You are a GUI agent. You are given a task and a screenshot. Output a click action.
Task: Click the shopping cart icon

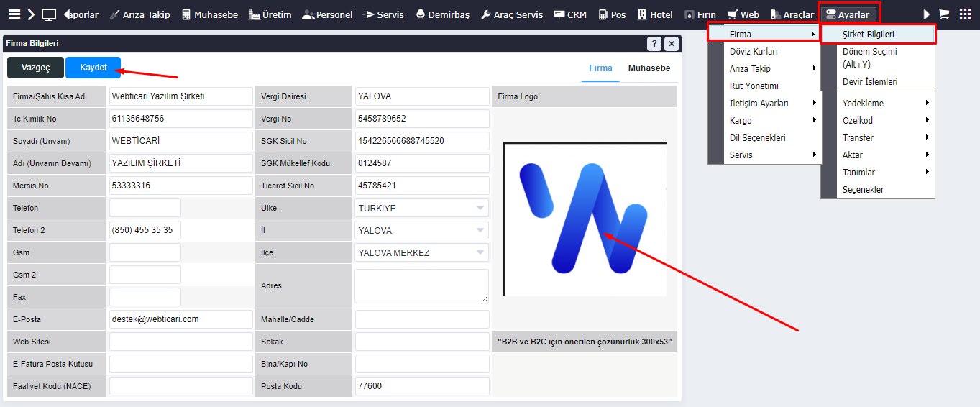pyautogui.click(x=943, y=14)
